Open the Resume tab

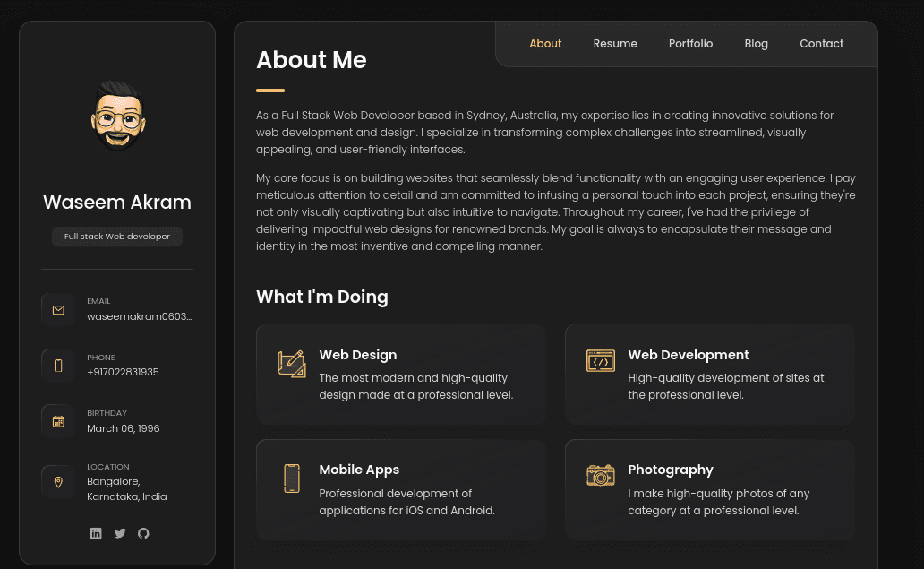[x=615, y=44]
